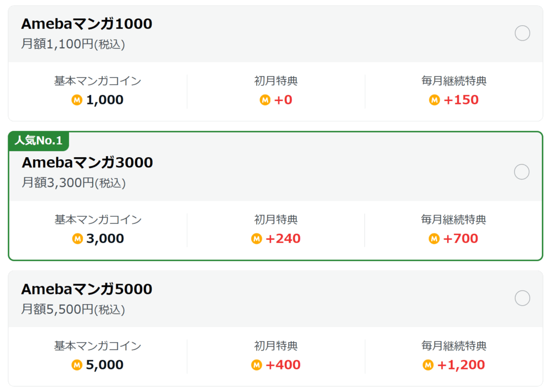Click the coin icon beside 5,000 base coins
The height and width of the screenshot is (392, 549).
point(77,365)
